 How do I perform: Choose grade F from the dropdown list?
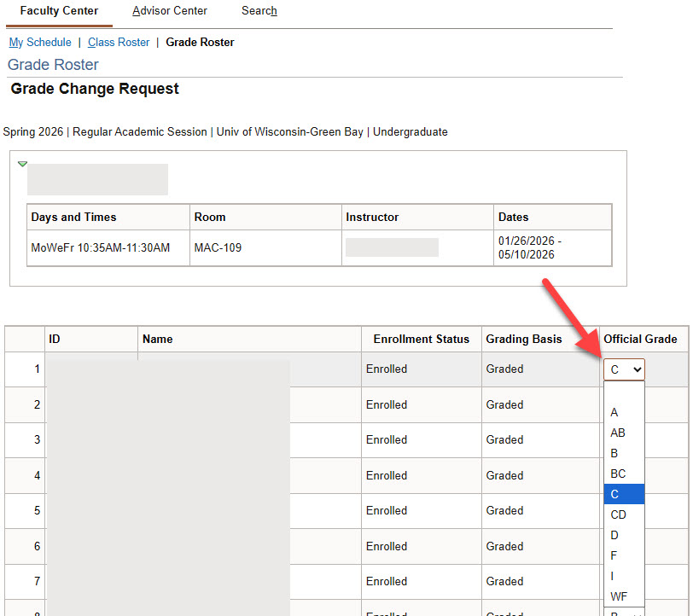(x=624, y=555)
